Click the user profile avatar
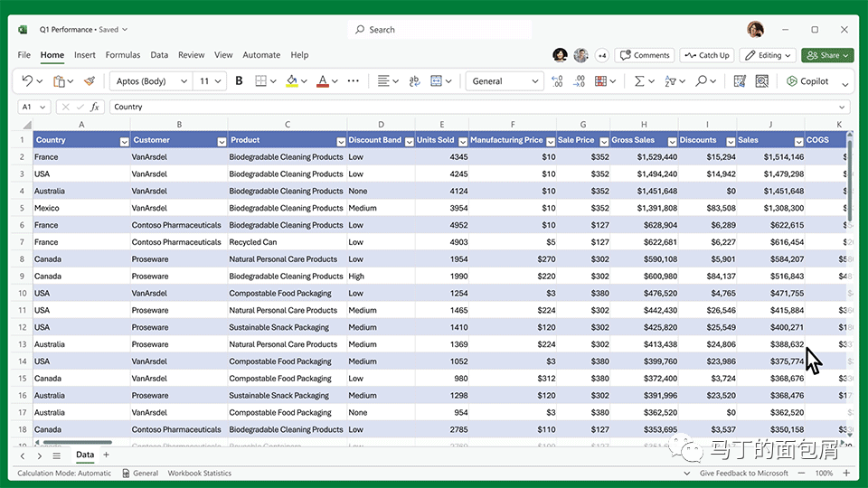This screenshot has height=488, width=868. (756, 29)
